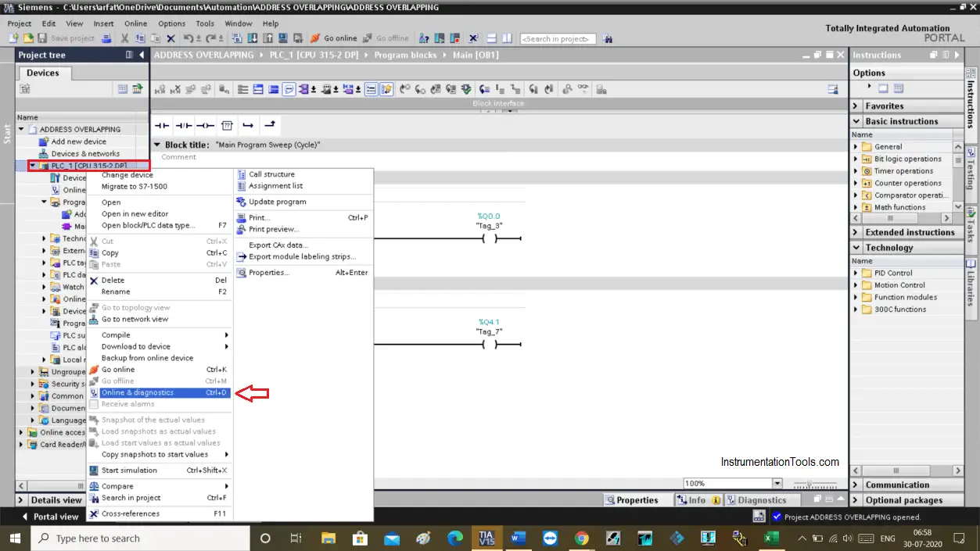980x551 pixels.
Task: Click the Add new device tree icon
Action: pos(44,141)
